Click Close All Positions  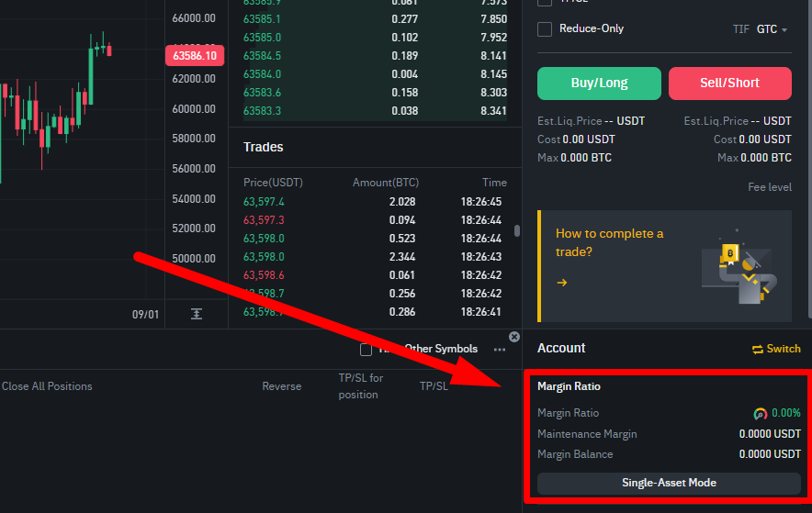[47, 386]
